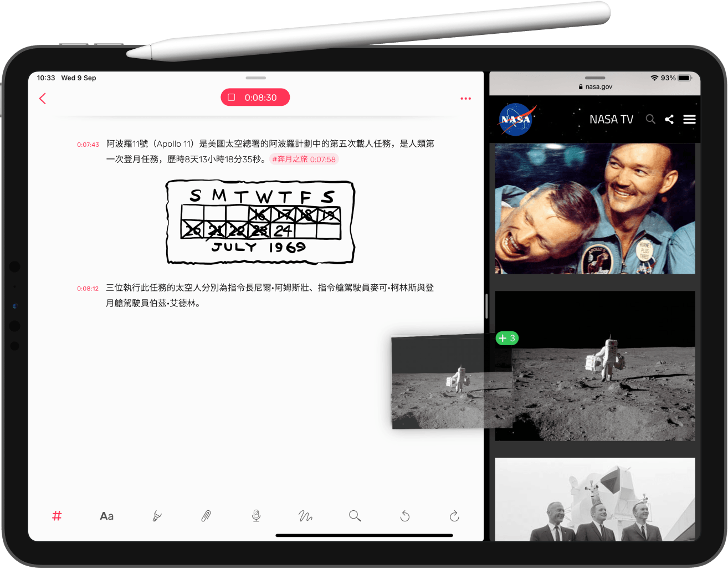Tap the astronaut on moon photo in Safari
The height and width of the screenshot is (569, 728).
(x=594, y=366)
